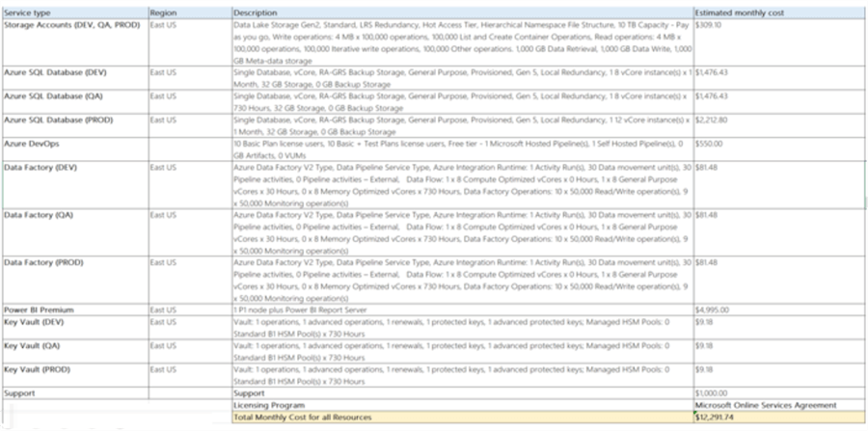The image size is (868, 431).
Task: Select the 'Support' service type cell
Action: point(75,393)
